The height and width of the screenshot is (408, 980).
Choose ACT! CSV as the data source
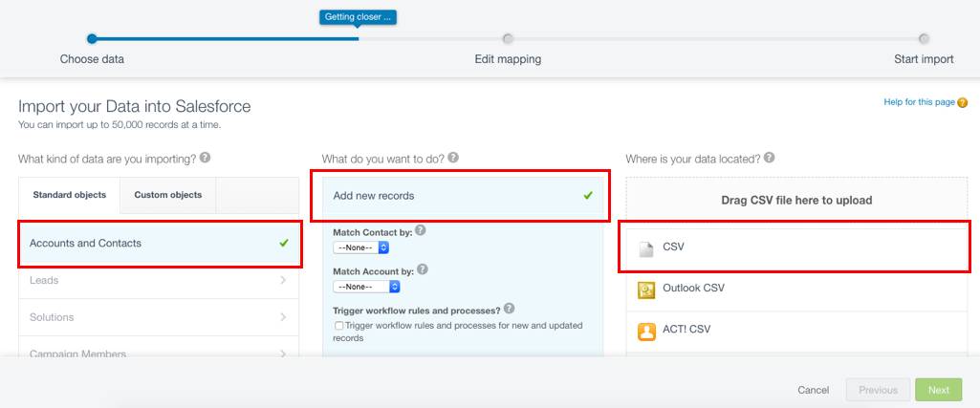pyautogui.click(x=796, y=332)
